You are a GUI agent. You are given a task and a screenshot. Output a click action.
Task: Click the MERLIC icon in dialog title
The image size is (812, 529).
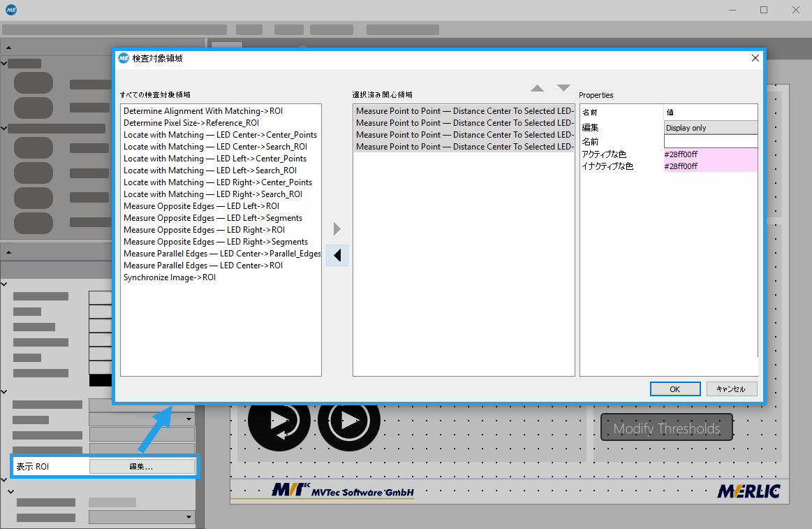click(124, 59)
